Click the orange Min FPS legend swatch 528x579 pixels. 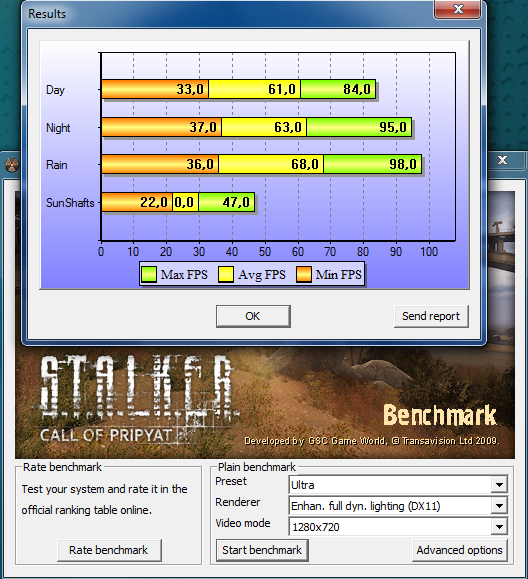[304, 275]
